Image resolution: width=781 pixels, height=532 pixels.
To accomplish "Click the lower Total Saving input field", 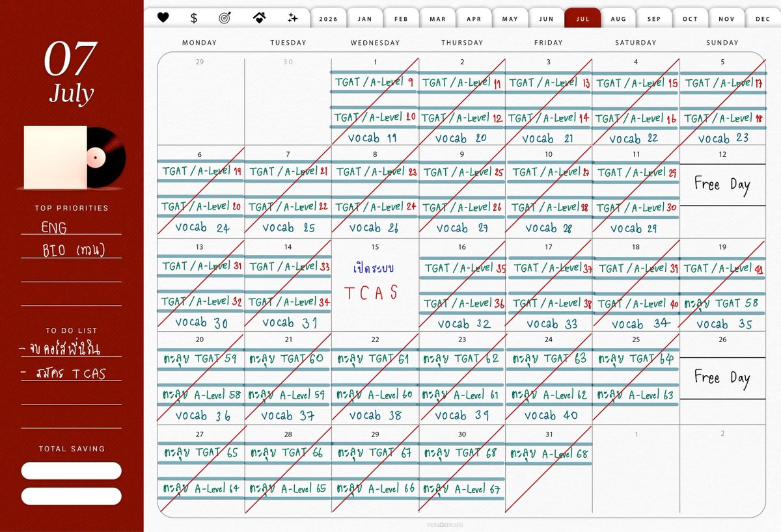I will pyautogui.click(x=72, y=496).
